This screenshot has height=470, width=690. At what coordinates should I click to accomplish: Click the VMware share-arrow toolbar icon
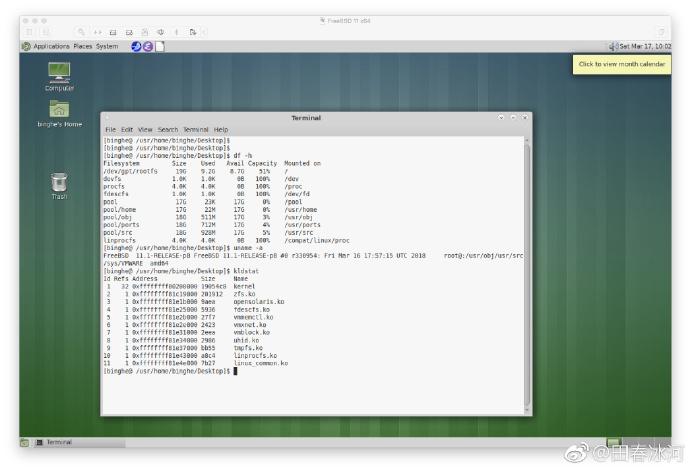(x=193, y=32)
